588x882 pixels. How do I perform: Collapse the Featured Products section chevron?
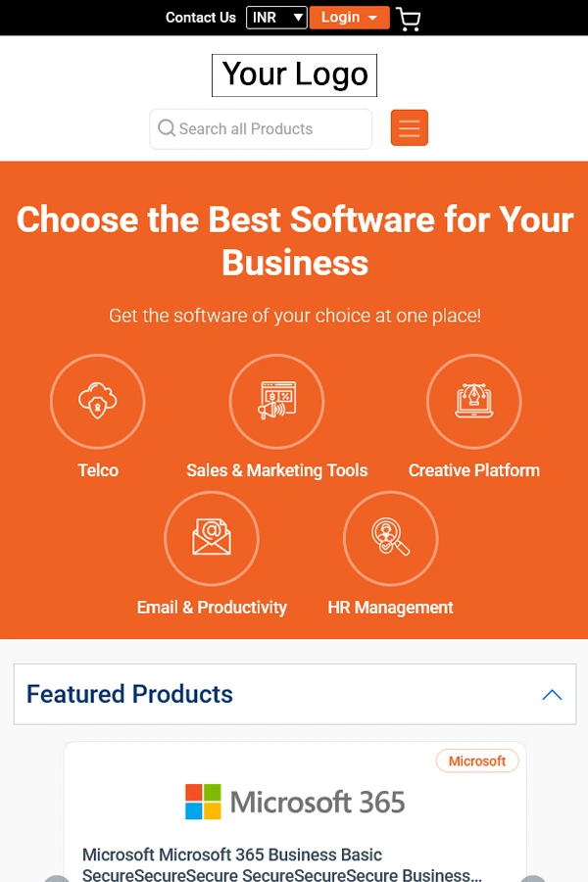click(552, 695)
